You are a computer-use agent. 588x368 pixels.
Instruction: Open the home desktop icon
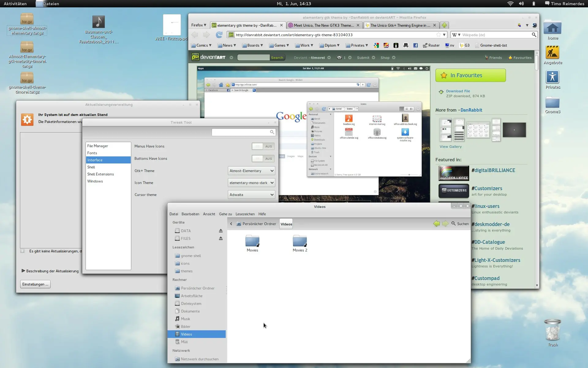(x=553, y=31)
